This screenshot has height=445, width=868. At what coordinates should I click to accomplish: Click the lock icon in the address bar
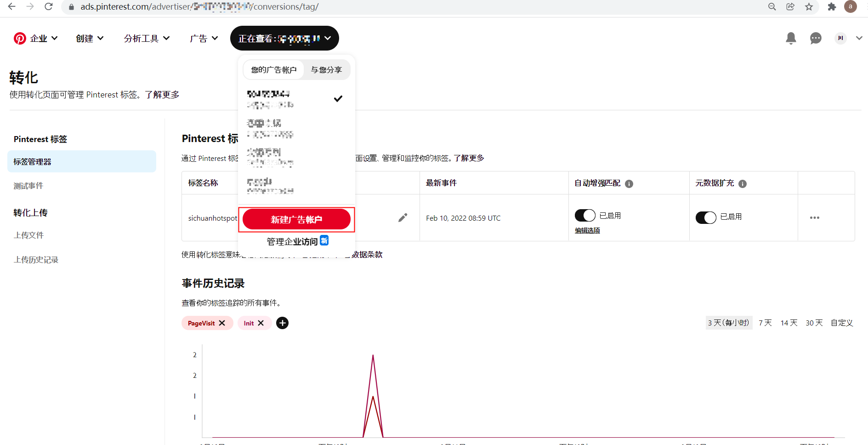[71, 7]
